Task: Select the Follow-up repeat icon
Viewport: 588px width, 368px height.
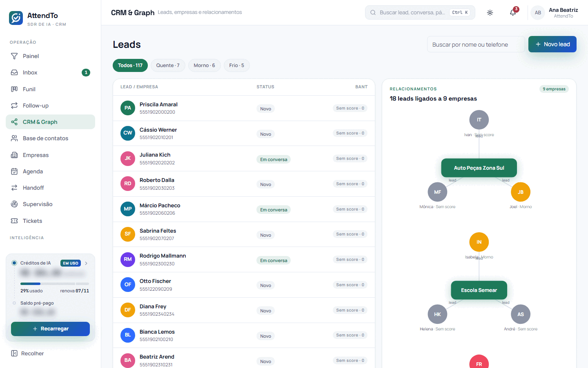Action: point(14,105)
